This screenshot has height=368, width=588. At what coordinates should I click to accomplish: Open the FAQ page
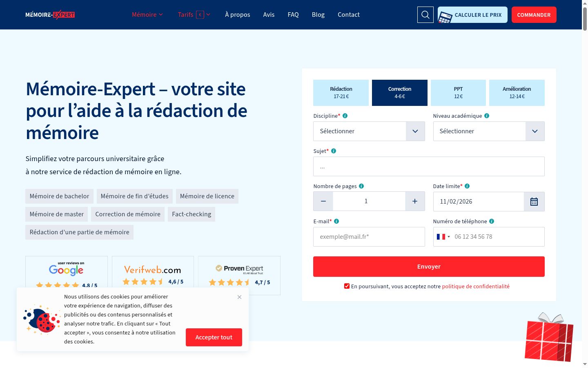click(293, 15)
